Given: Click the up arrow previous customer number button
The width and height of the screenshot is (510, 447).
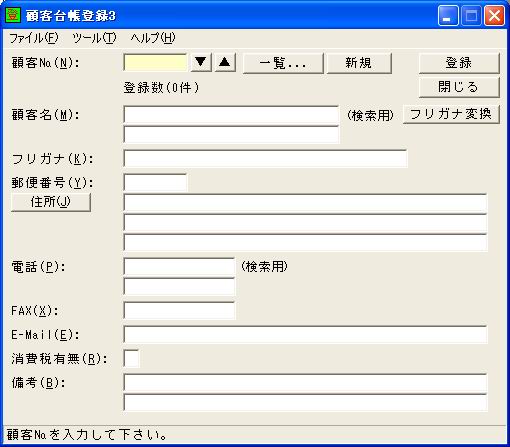Looking at the screenshot, I should (225, 62).
